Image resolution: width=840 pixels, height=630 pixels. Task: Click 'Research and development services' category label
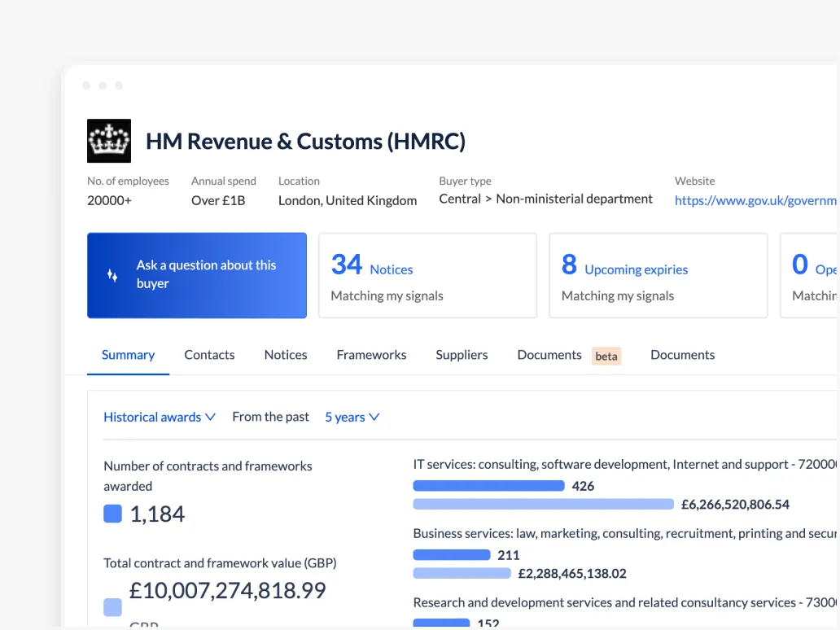[x=624, y=602]
